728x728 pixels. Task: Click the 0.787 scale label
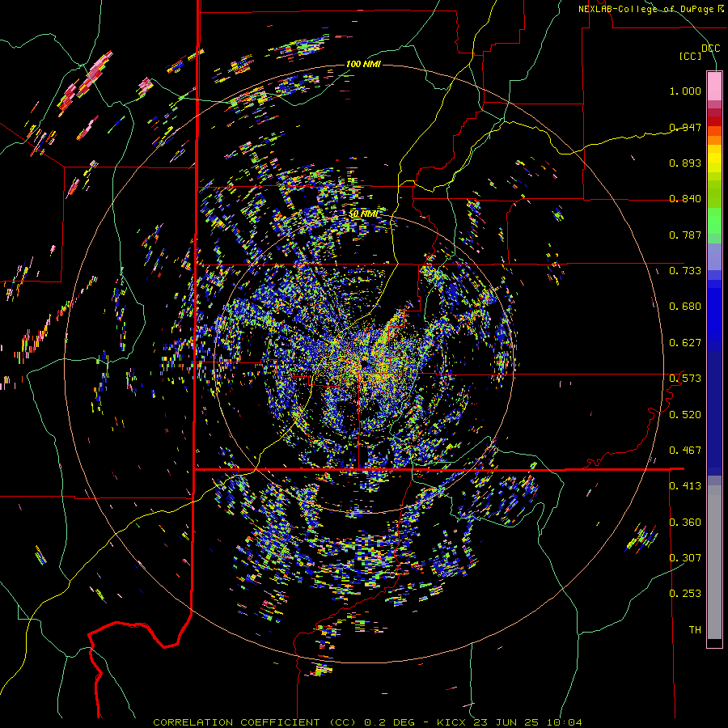coord(685,235)
